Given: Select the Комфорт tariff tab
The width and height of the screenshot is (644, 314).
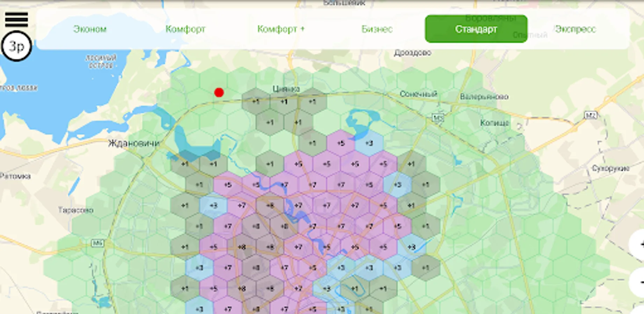Looking at the screenshot, I should point(185,29).
